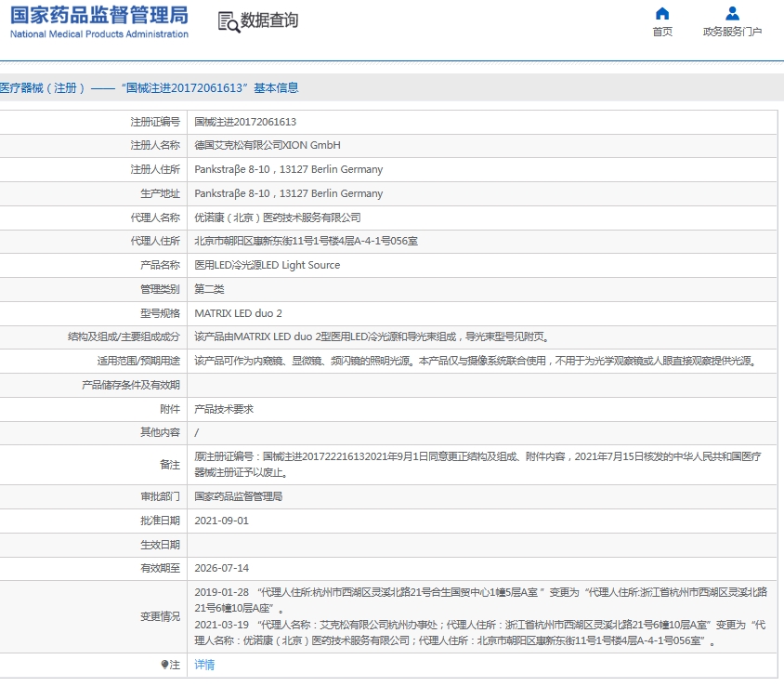Click the page heading 基本信息 title
Screen dimensions: 784x686
(x=276, y=88)
